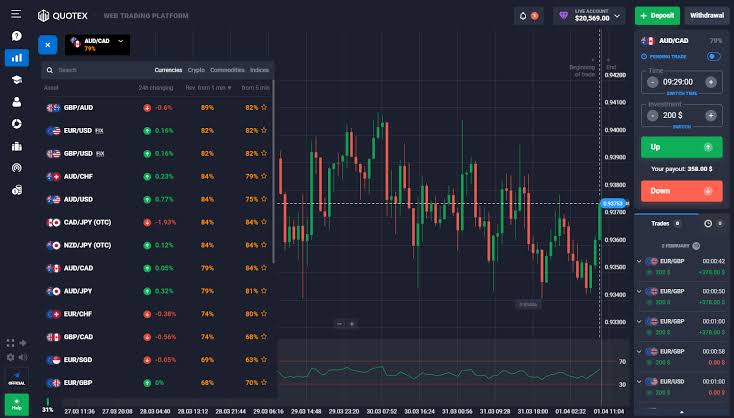Screen dimensions: 734x418
Task: Toggle the Pending Trade switch
Action: pos(713,56)
